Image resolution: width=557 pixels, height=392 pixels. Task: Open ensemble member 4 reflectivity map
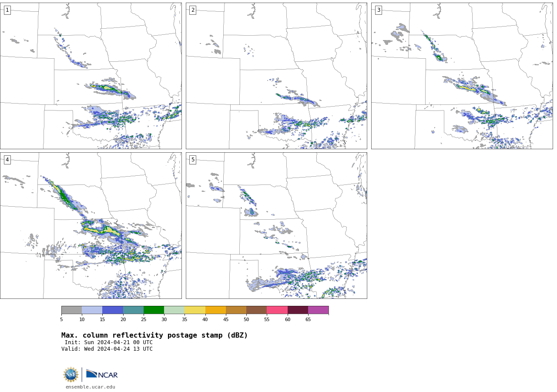tap(91, 225)
